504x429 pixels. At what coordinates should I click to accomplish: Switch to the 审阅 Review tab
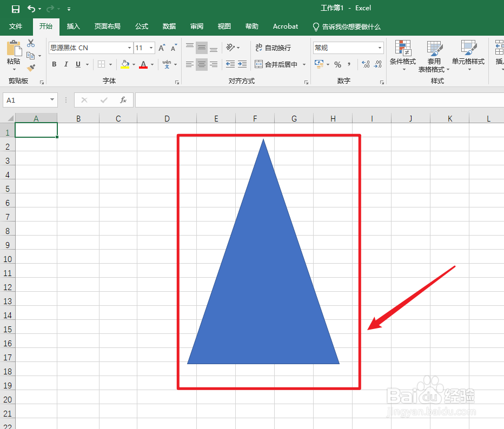(x=197, y=26)
